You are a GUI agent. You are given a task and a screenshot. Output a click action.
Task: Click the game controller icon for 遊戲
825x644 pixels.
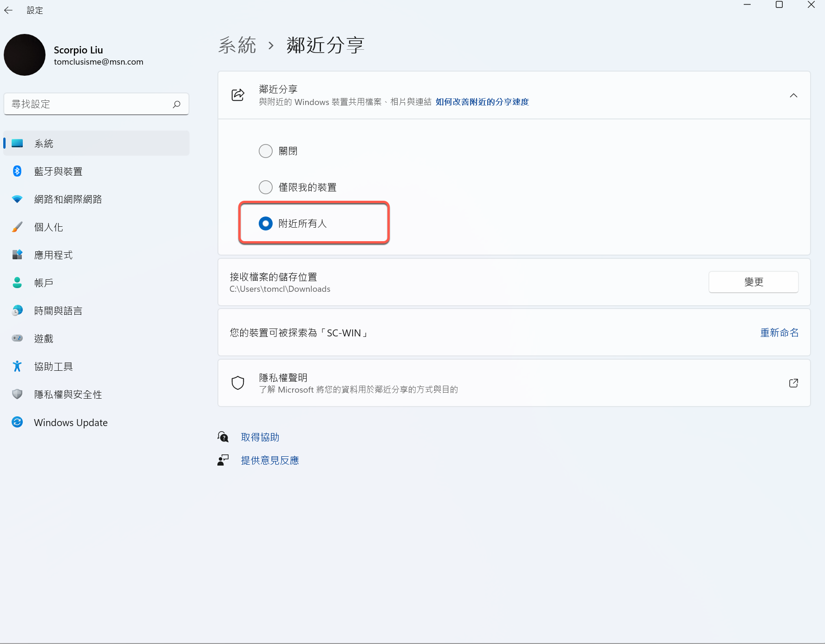(x=17, y=338)
